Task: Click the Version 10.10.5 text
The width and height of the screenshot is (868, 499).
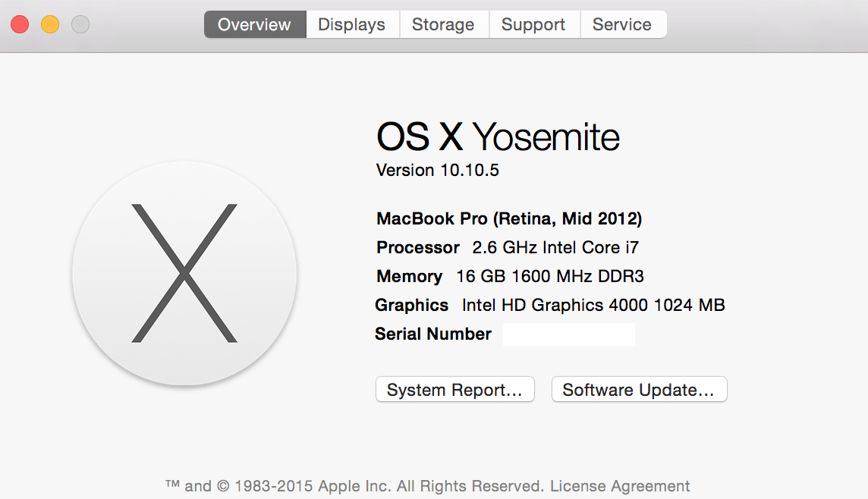Action: pos(437,170)
